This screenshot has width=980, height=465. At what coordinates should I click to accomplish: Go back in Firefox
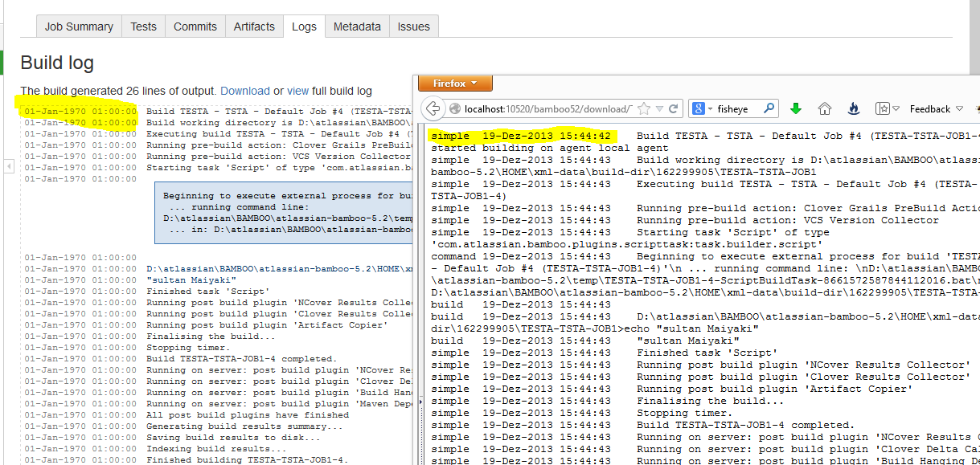(433, 108)
